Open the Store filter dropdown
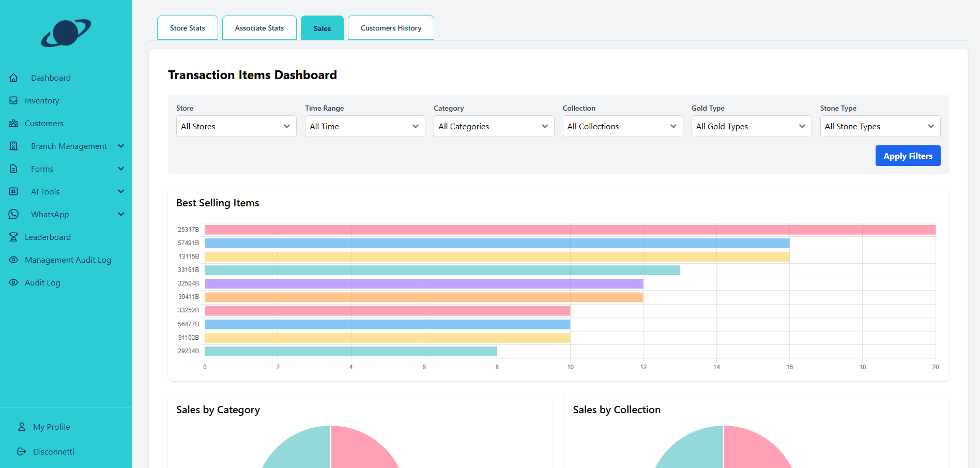980x468 pixels. pos(236,126)
